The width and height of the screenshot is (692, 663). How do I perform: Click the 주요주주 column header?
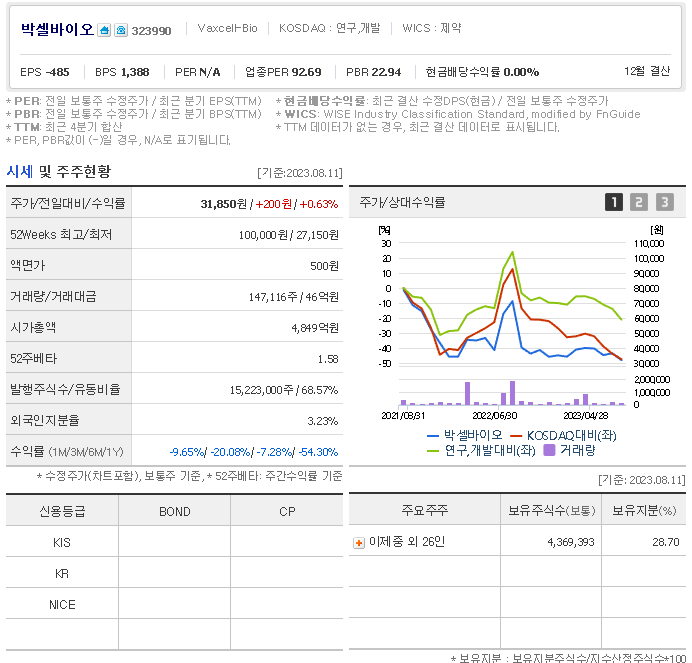[425, 511]
